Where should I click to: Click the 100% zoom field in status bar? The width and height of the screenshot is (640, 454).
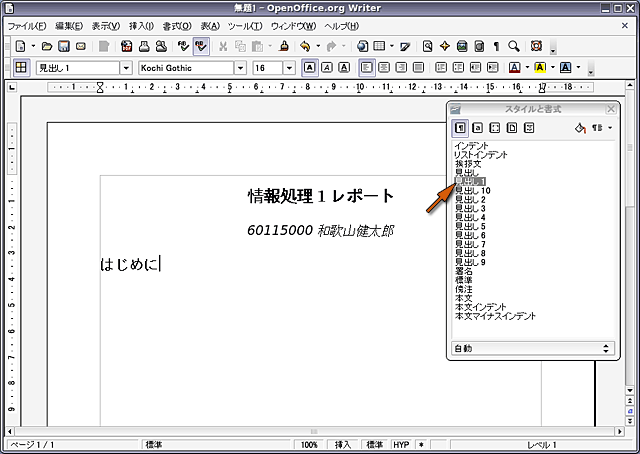[x=309, y=444]
